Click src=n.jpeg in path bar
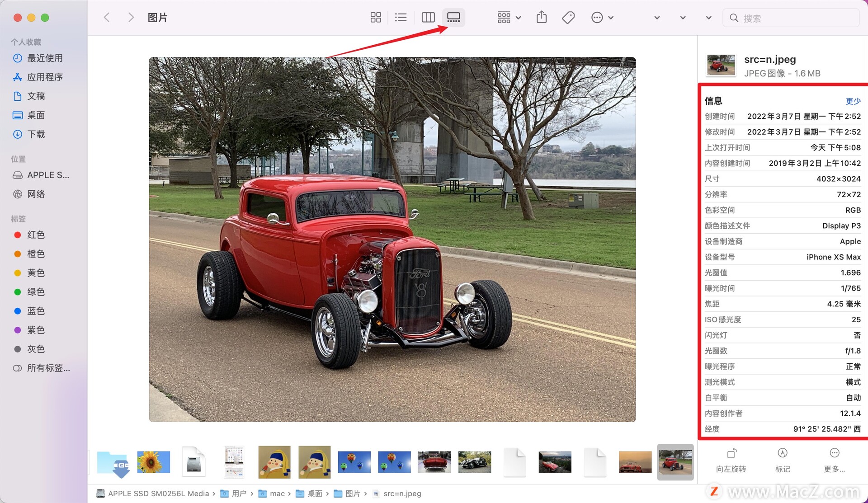This screenshot has height=503, width=868. (397, 494)
